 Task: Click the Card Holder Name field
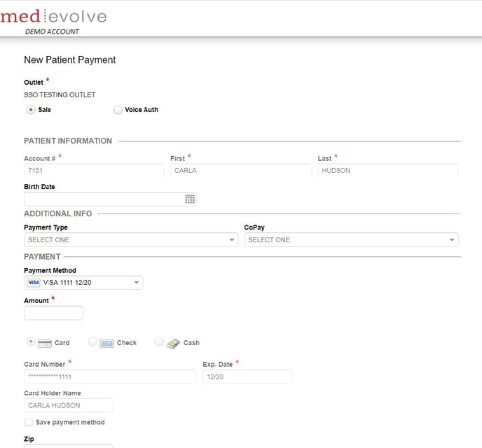click(68, 405)
